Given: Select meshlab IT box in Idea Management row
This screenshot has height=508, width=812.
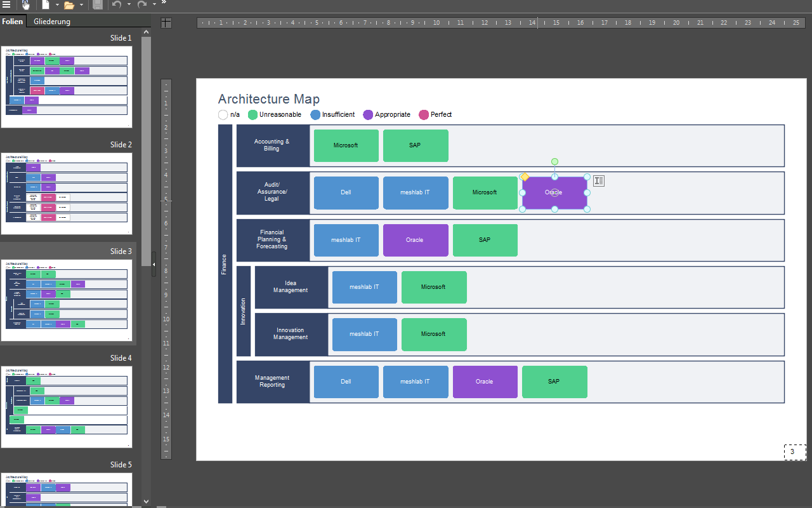Looking at the screenshot, I should [x=365, y=287].
